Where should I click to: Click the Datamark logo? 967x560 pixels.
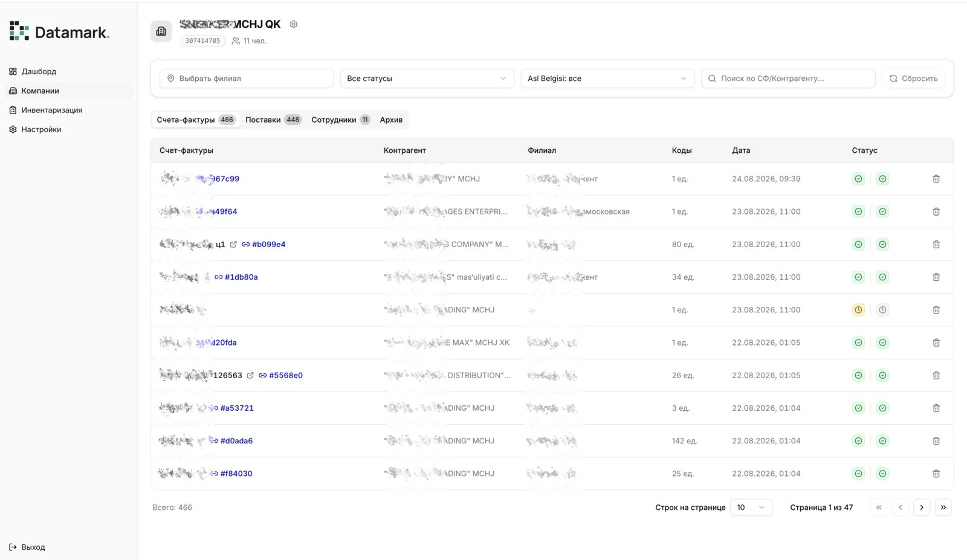(59, 31)
